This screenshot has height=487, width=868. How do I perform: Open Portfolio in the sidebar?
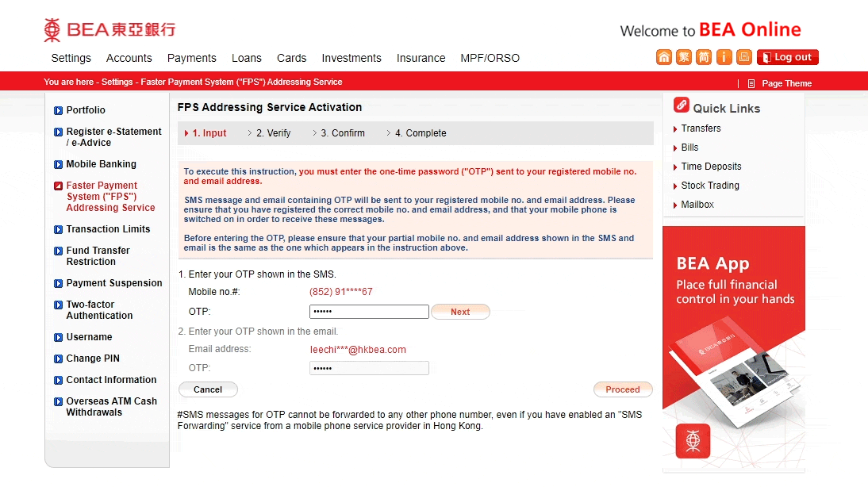coord(85,110)
